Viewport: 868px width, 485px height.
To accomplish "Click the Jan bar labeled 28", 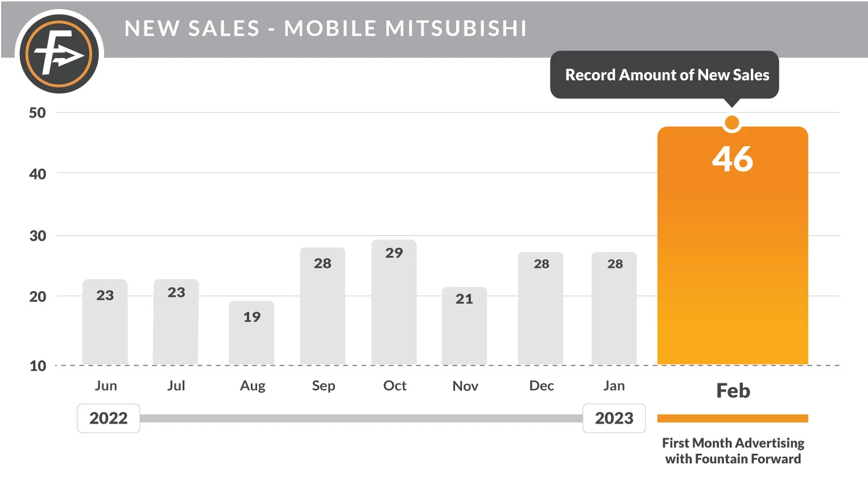I will 614,309.
